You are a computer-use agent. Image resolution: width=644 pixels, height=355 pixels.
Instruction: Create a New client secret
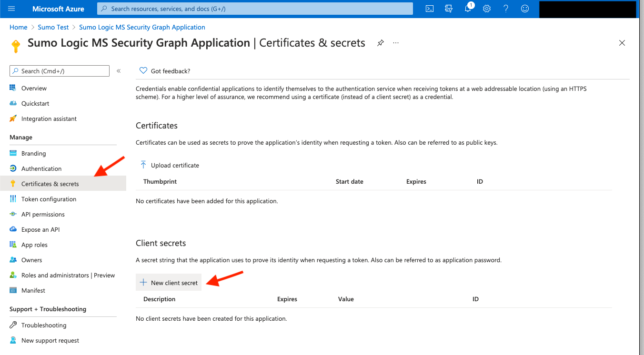click(x=168, y=282)
